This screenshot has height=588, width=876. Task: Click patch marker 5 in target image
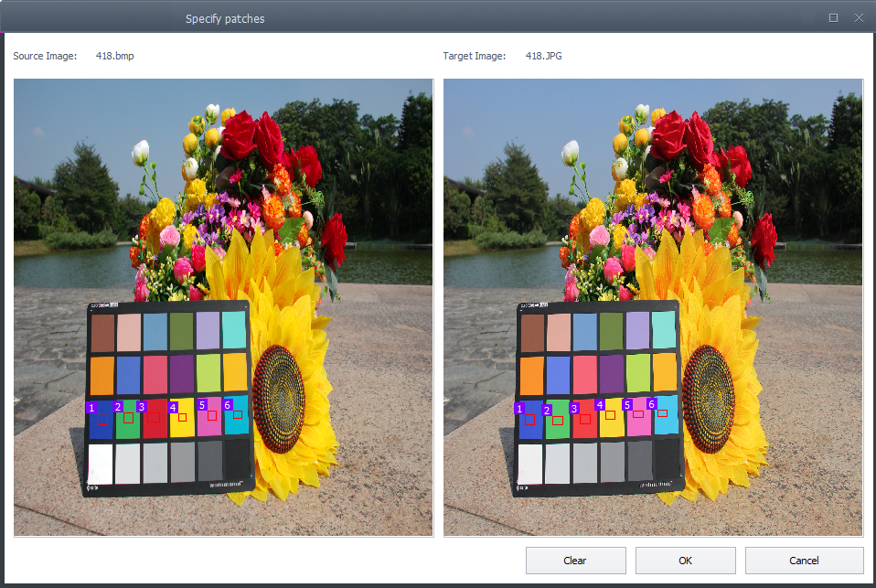tap(638, 414)
